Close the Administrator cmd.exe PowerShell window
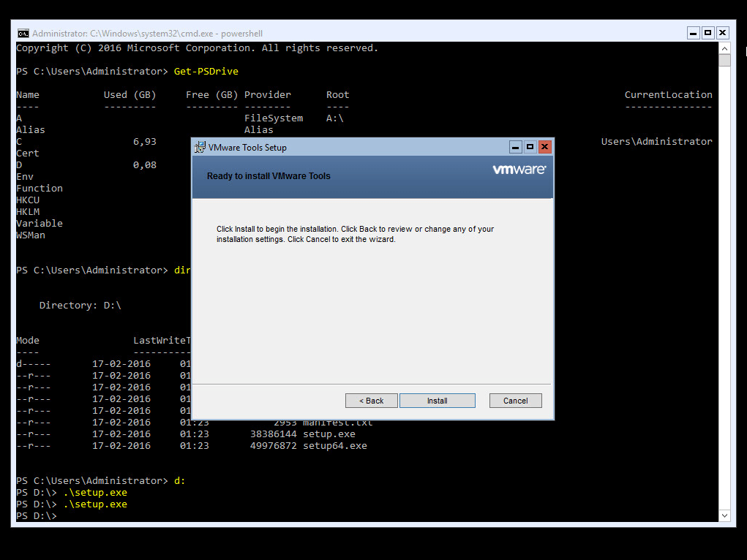The height and width of the screenshot is (560, 747). [723, 33]
